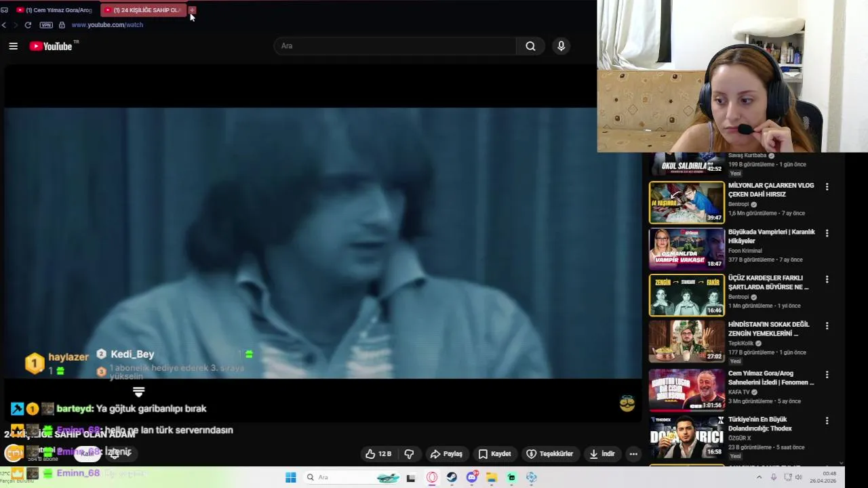The width and height of the screenshot is (868, 488).
Task: Visit the KAFA TV channel name
Action: click(x=739, y=392)
